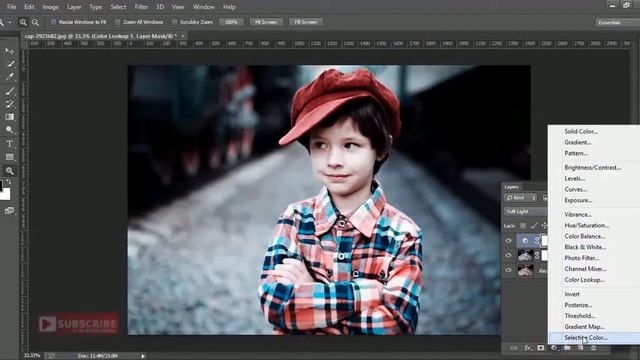Select the Type tool (T icon)
This screenshot has height=360, width=640.
point(9,144)
